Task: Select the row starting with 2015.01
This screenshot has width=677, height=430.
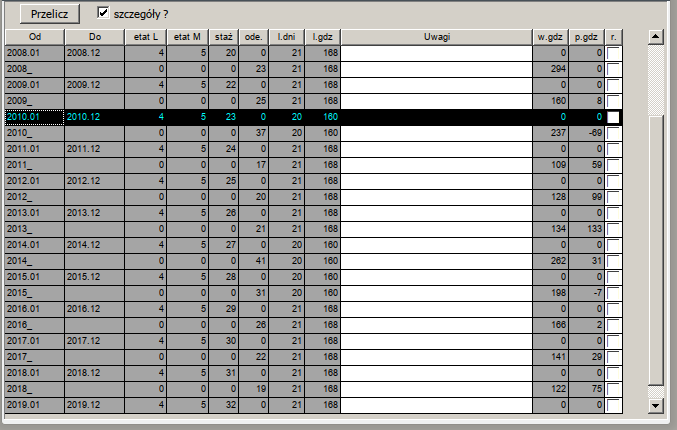Action: click(x=34, y=277)
